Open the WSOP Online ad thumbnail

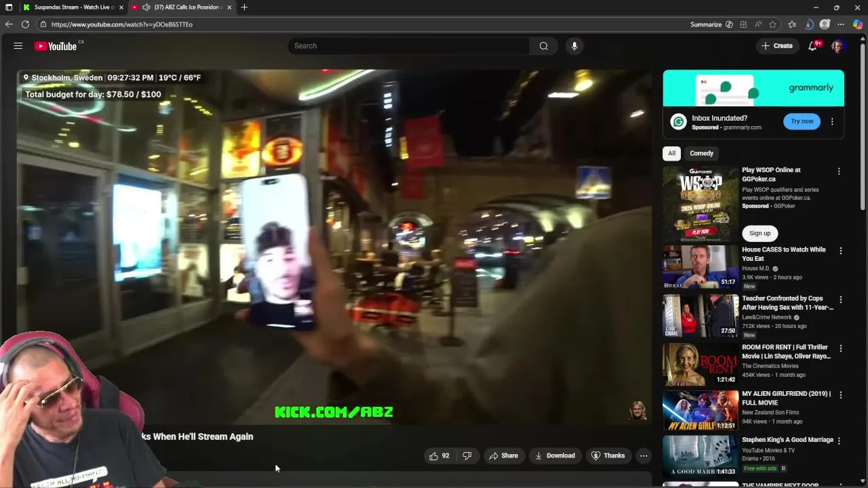pyautogui.click(x=701, y=204)
